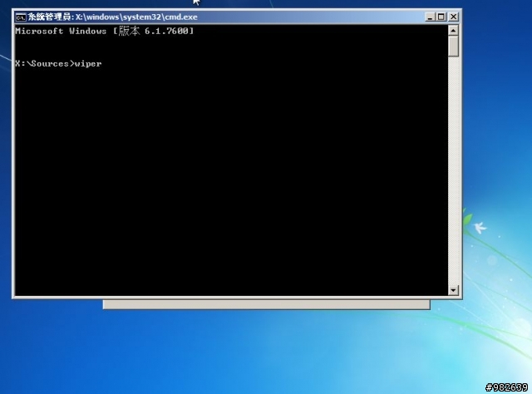Click the scrollbar up arrow
The image size is (532, 394).
pyautogui.click(x=453, y=31)
